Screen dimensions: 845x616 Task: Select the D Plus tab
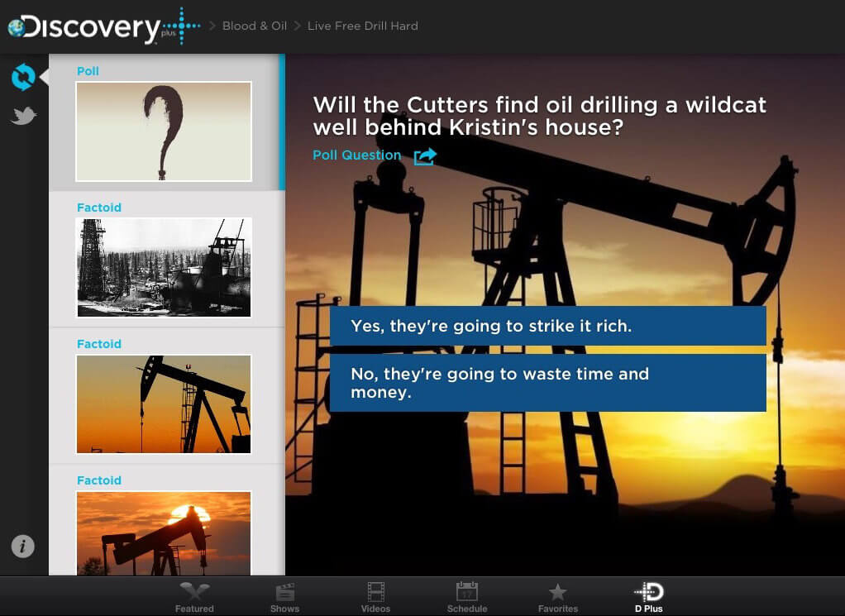649,597
